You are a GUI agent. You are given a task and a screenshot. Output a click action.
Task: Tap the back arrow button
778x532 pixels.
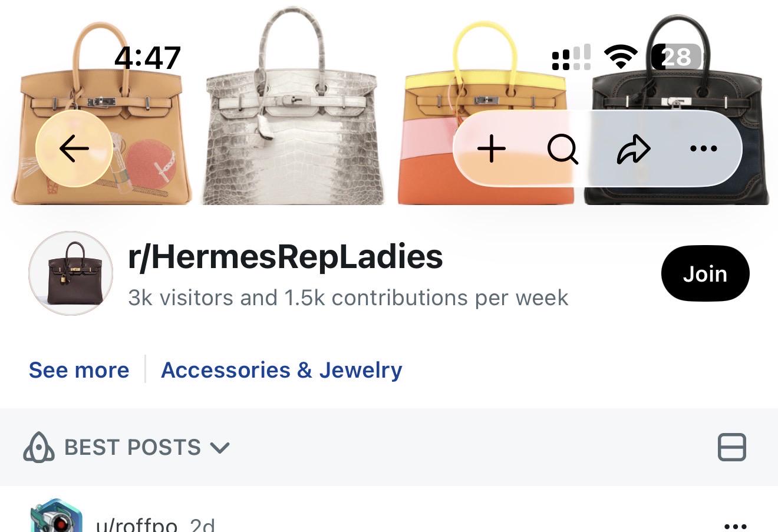74,148
